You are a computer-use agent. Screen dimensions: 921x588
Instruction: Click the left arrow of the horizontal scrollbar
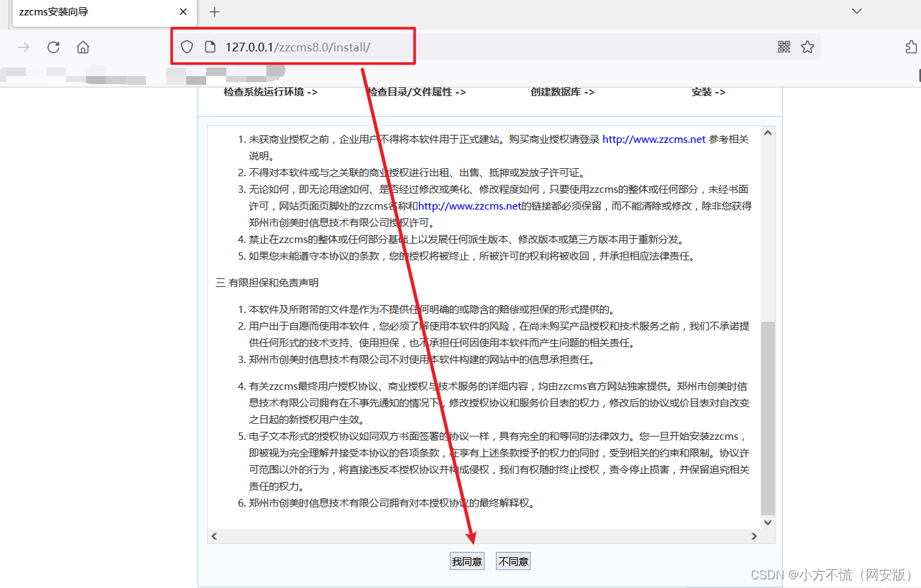click(x=214, y=536)
